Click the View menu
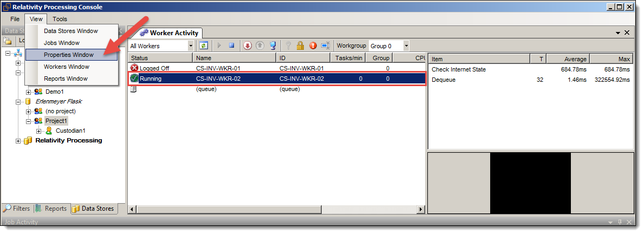This screenshot has height=234, width=644. (36, 19)
